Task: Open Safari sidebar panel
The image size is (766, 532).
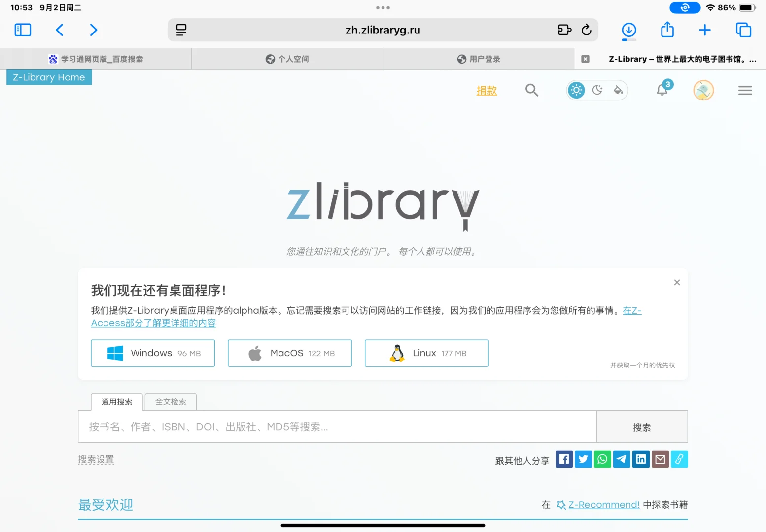Action: [23, 30]
